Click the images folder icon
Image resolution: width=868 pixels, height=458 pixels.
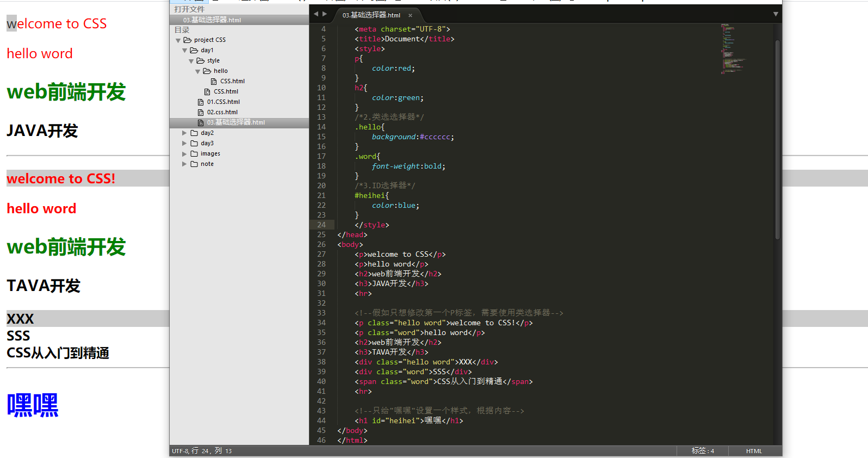[194, 153]
